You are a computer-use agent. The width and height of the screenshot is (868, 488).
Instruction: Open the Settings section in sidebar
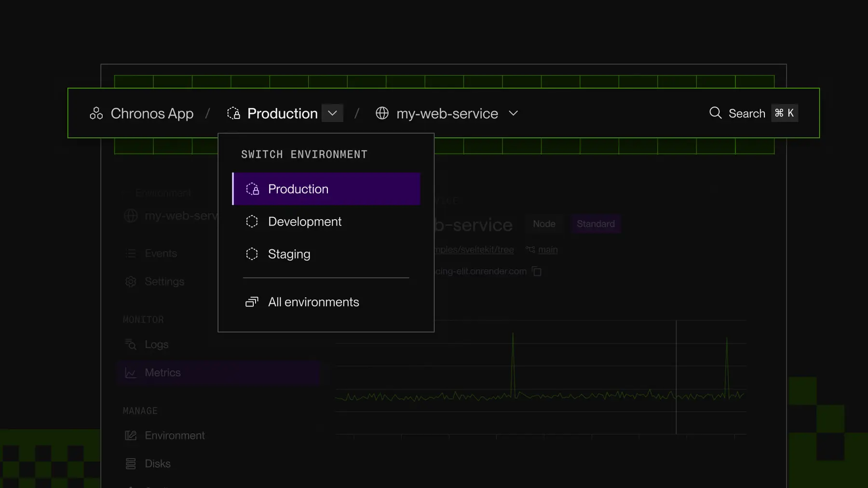point(164,281)
